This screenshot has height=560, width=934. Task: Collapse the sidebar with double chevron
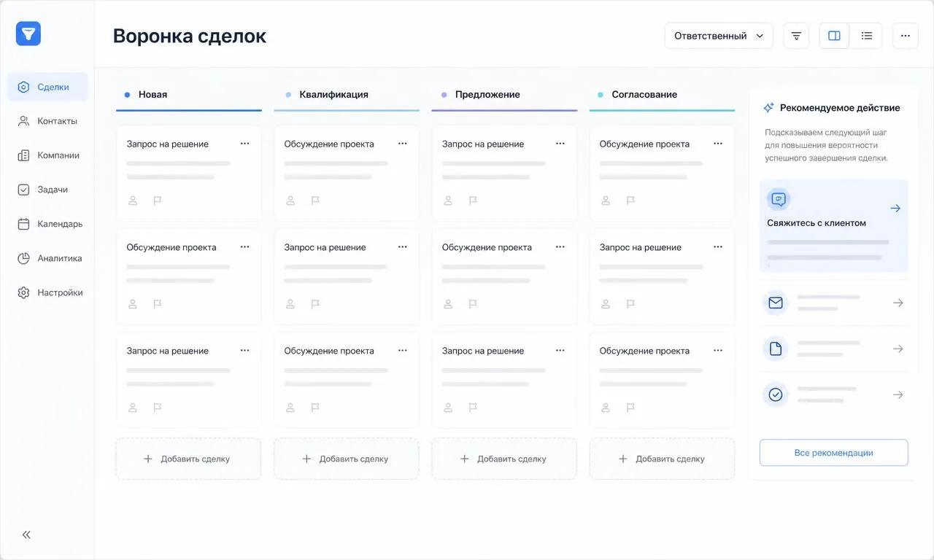point(26,534)
